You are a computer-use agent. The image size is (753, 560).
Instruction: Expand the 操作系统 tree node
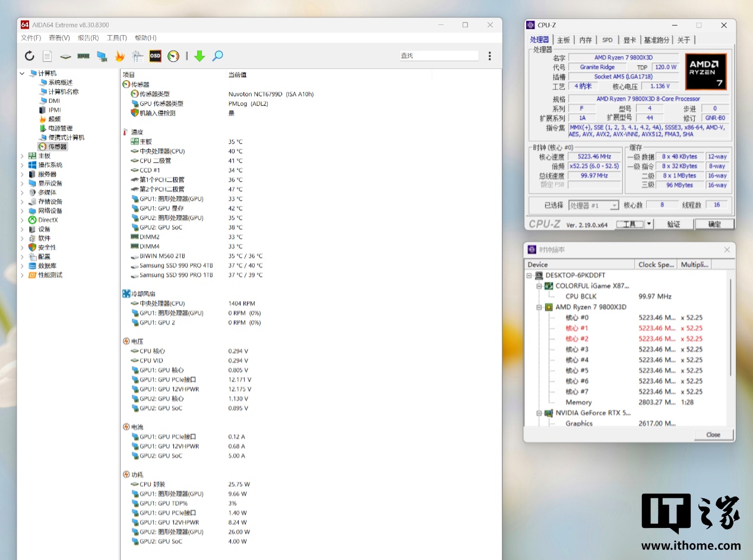point(23,164)
